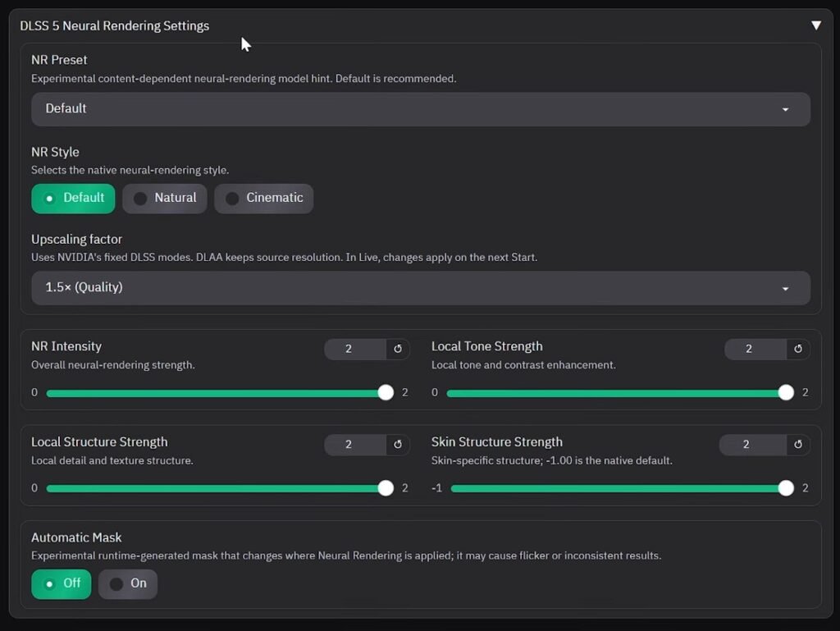The image size is (840, 631).
Task: Click 'Overall neural-rendering strength.' description
Action: tap(113, 365)
